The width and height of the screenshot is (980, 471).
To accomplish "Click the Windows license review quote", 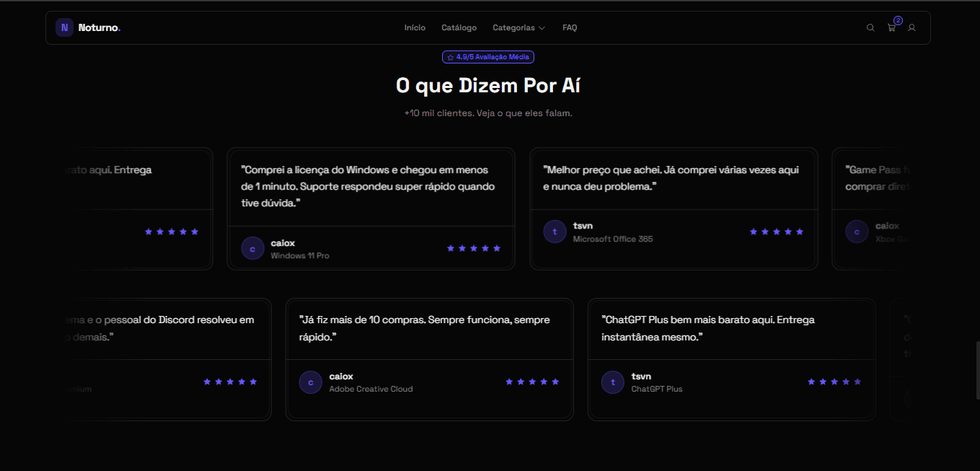I will pos(368,187).
